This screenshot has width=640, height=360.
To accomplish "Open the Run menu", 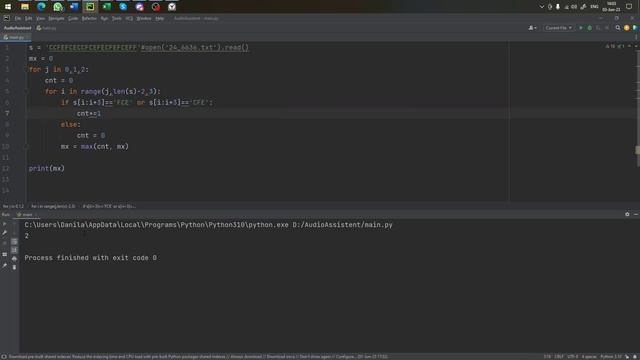I will tap(104, 18).
